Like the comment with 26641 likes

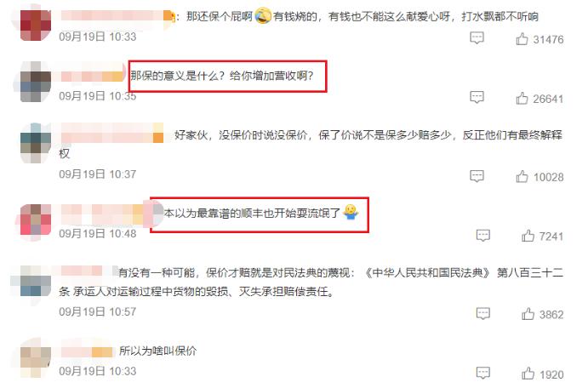tap(522, 98)
